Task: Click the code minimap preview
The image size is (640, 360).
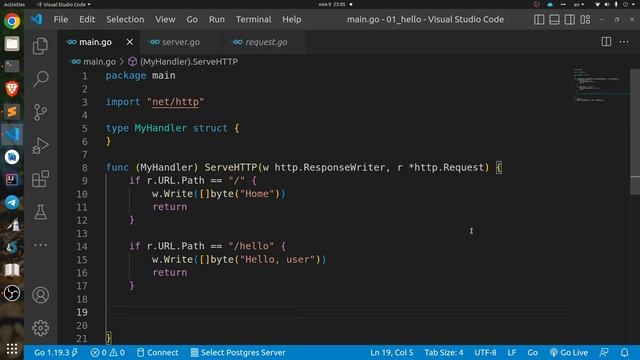Action: click(601, 86)
